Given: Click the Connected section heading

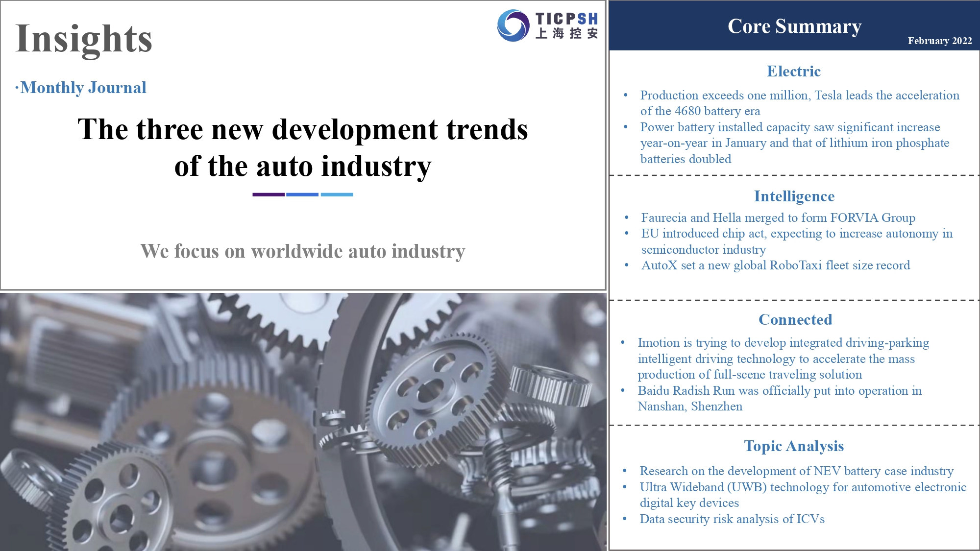Looking at the screenshot, I should tap(795, 320).
